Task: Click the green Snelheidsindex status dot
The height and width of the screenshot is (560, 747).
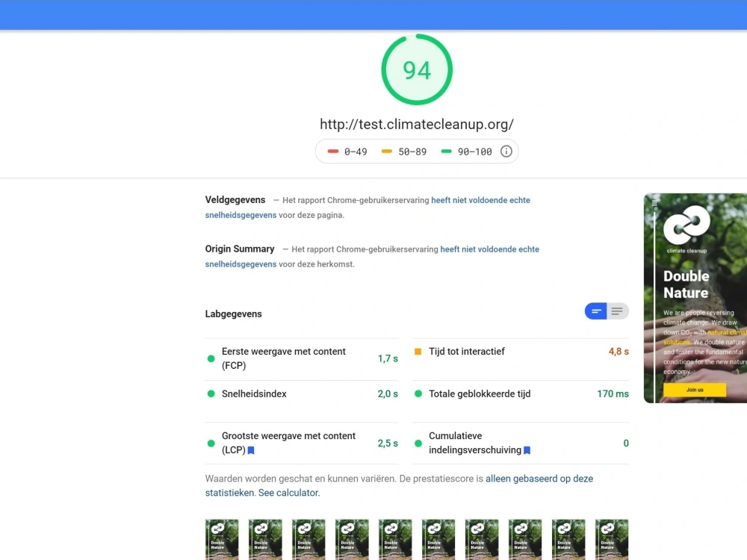Action: [x=211, y=393]
